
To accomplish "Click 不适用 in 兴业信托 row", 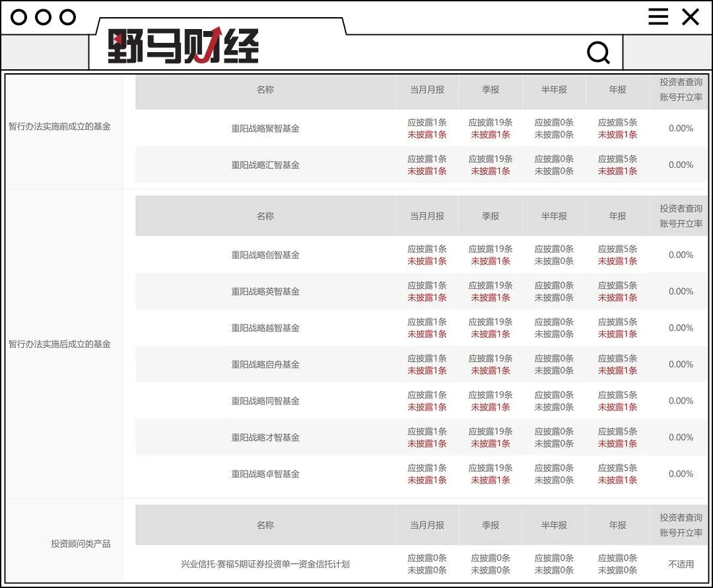I will pyautogui.click(x=681, y=564).
